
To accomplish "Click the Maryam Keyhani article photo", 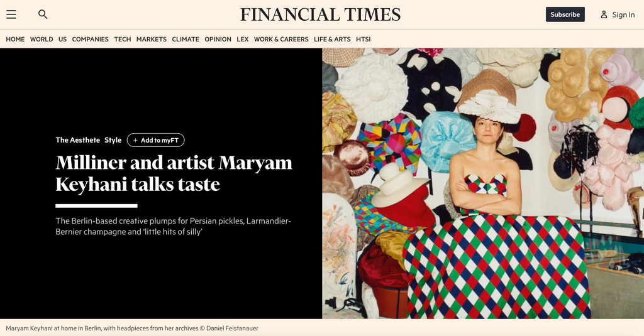I will point(483,183).
